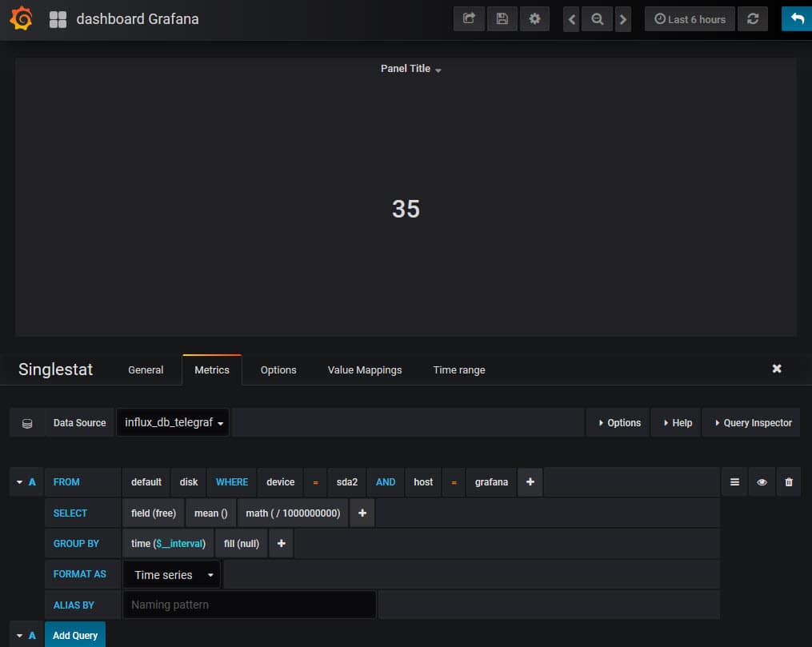Click the equals operator after host
Screen dimensions: 812x647
point(454,482)
